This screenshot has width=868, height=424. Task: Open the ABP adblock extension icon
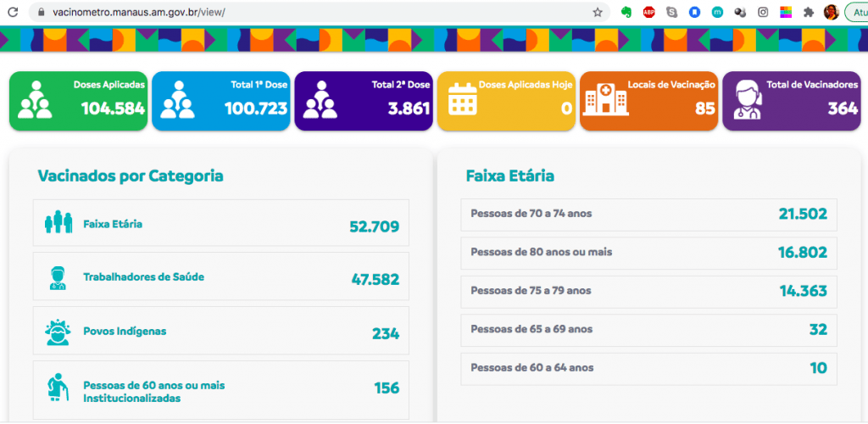pos(649,12)
